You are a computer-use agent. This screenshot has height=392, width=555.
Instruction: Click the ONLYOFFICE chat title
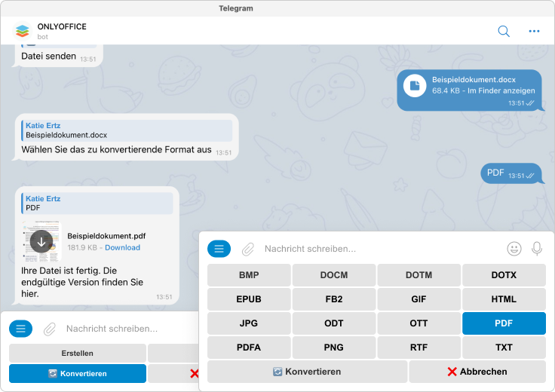(62, 26)
